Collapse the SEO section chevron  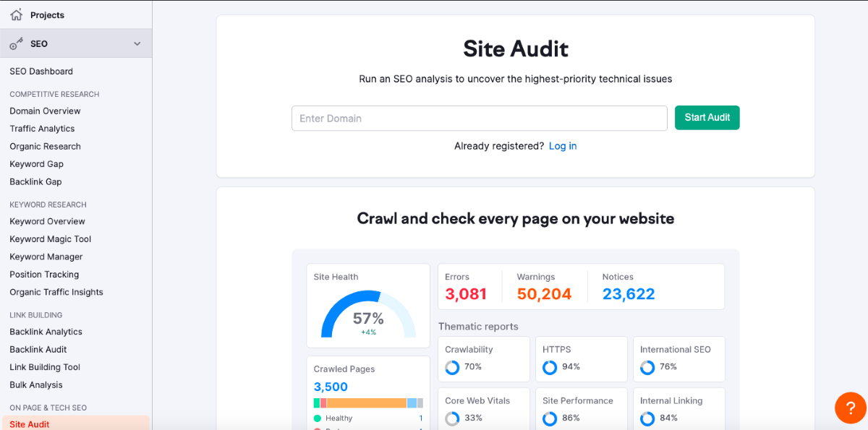click(x=137, y=44)
